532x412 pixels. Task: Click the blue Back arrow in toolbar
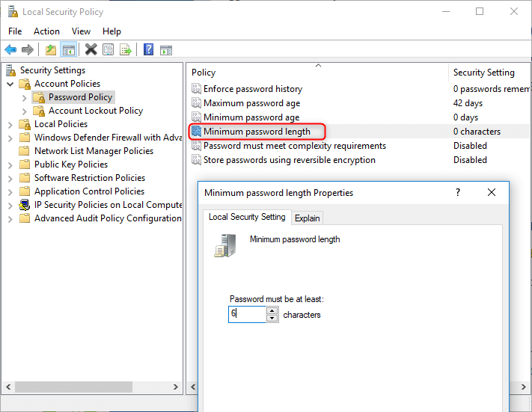point(10,50)
